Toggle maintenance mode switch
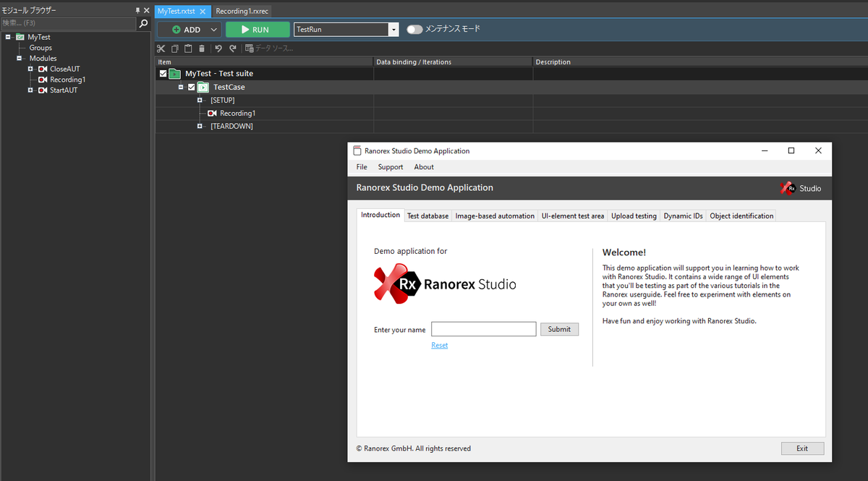The width and height of the screenshot is (868, 481). click(x=414, y=30)
